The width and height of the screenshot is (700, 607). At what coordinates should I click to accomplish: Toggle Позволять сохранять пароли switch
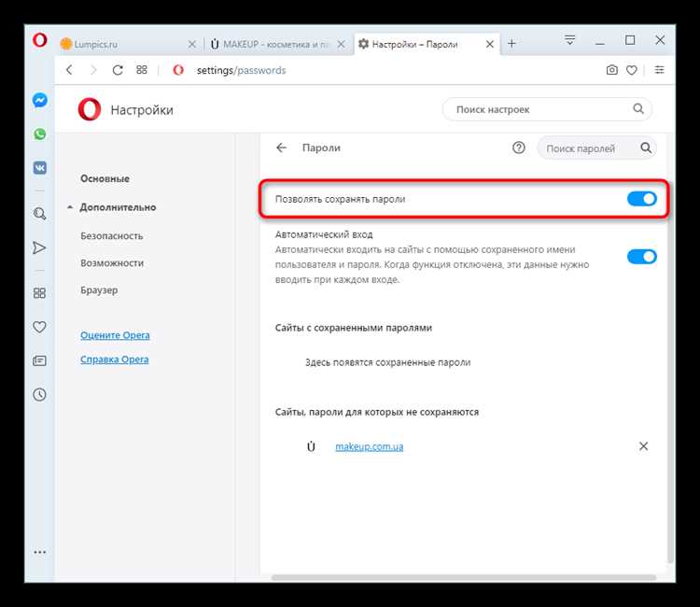[x=641, y=199]
